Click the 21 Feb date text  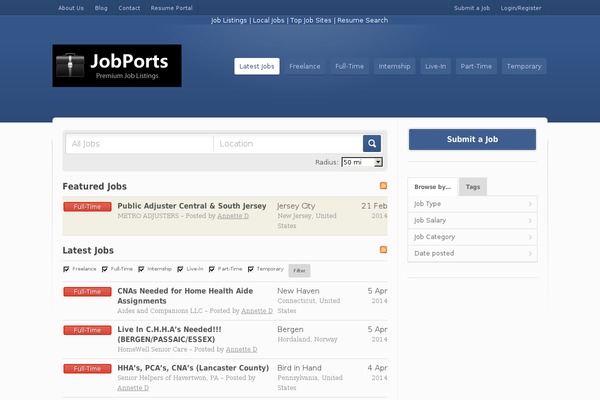(x=374, y=206)
